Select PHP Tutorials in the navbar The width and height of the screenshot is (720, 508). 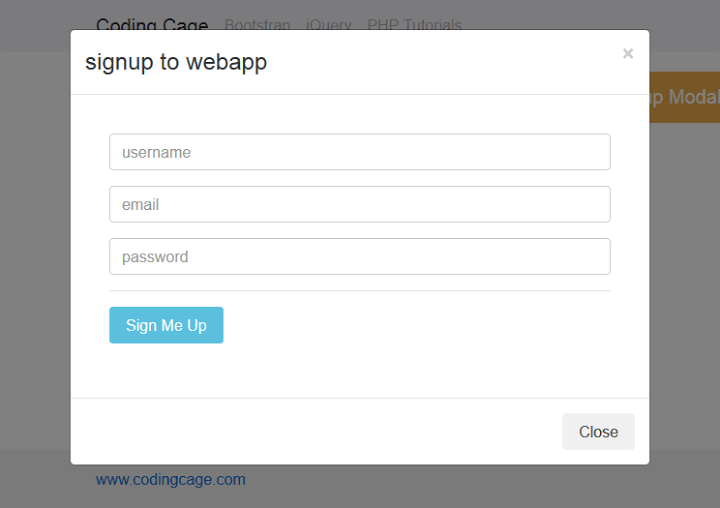pos(414,25)
